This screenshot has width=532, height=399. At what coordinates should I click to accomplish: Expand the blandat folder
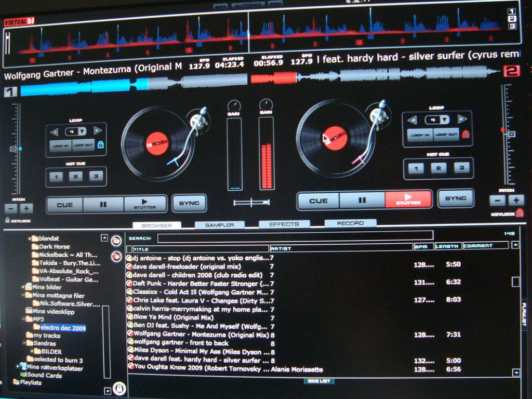pos(30,238)
